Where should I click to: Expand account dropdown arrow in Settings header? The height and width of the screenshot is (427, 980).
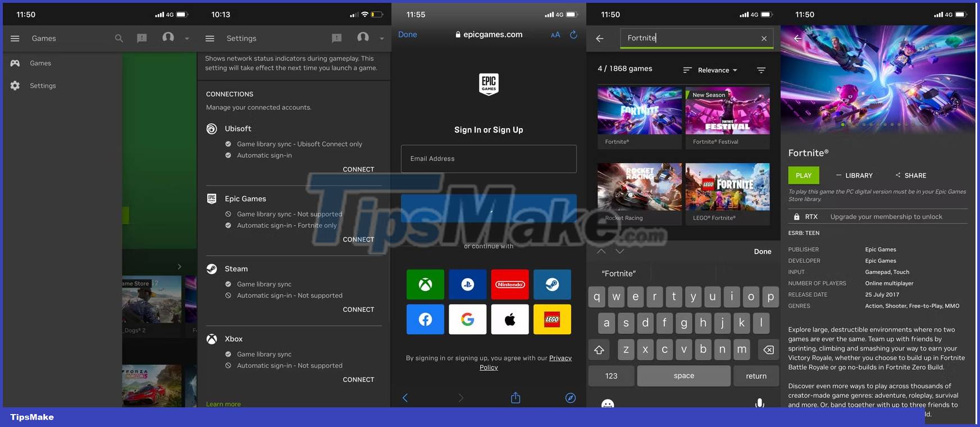[382, 39]
